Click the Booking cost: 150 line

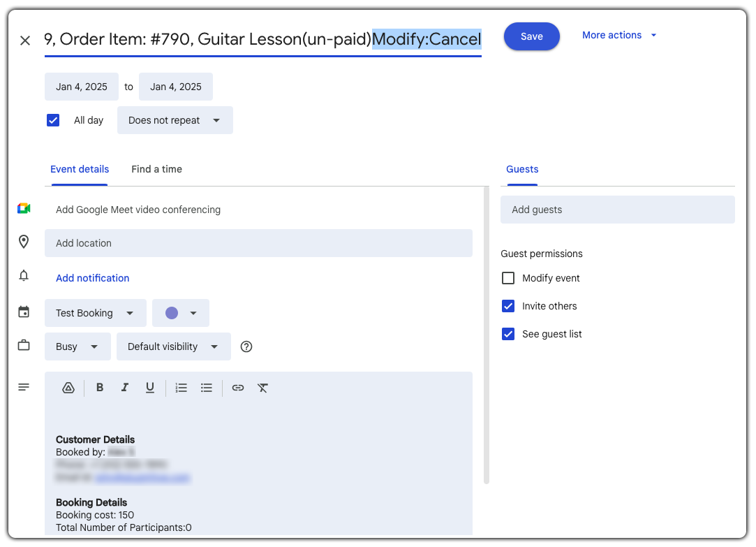click(95, 515)
